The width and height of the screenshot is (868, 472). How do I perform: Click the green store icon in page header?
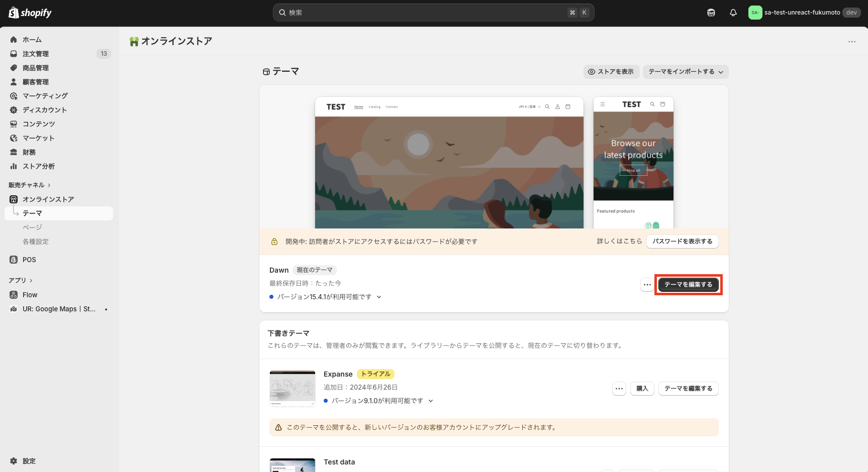pyautogui.click(x=134, y=42)
